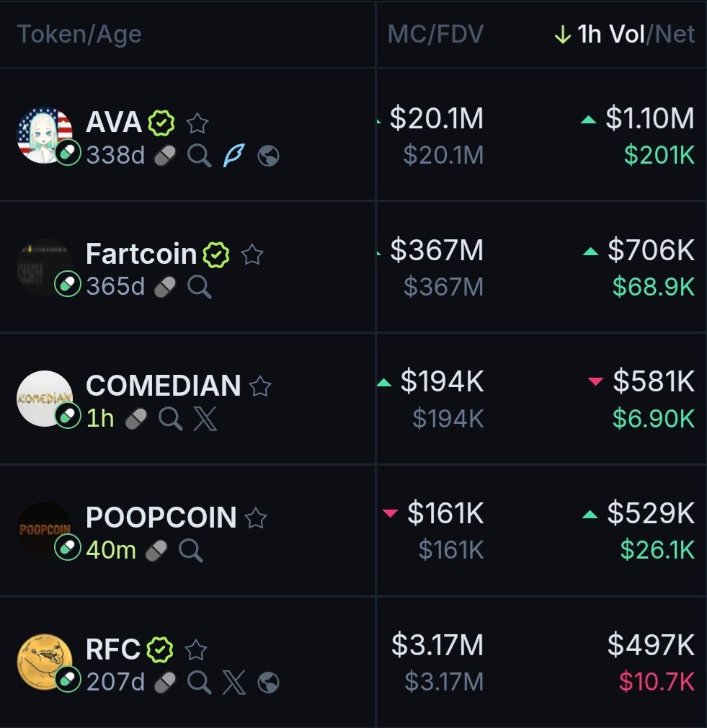Click the search icon in AVA row
This screenshot has height=728, width=707.
(199, 156)
